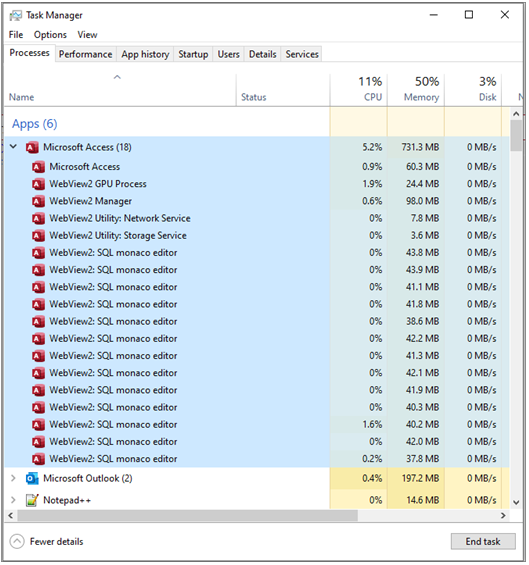
Task: Click the Microsoft Outlook app icon
Action: (x=32, y=479)
